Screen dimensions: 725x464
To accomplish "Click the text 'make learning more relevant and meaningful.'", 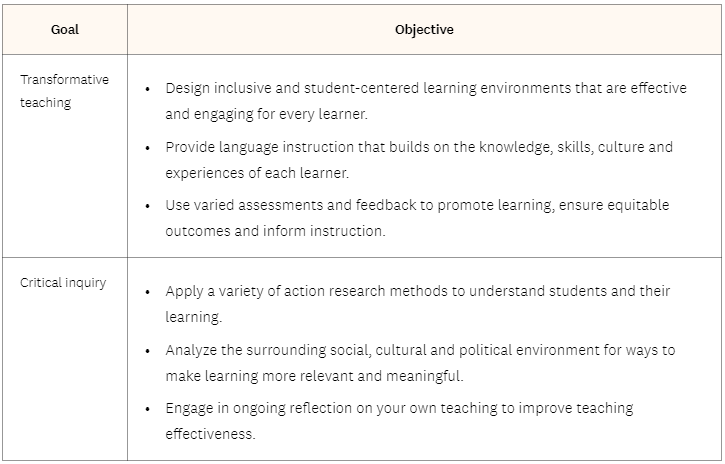I will coord(314,376).
